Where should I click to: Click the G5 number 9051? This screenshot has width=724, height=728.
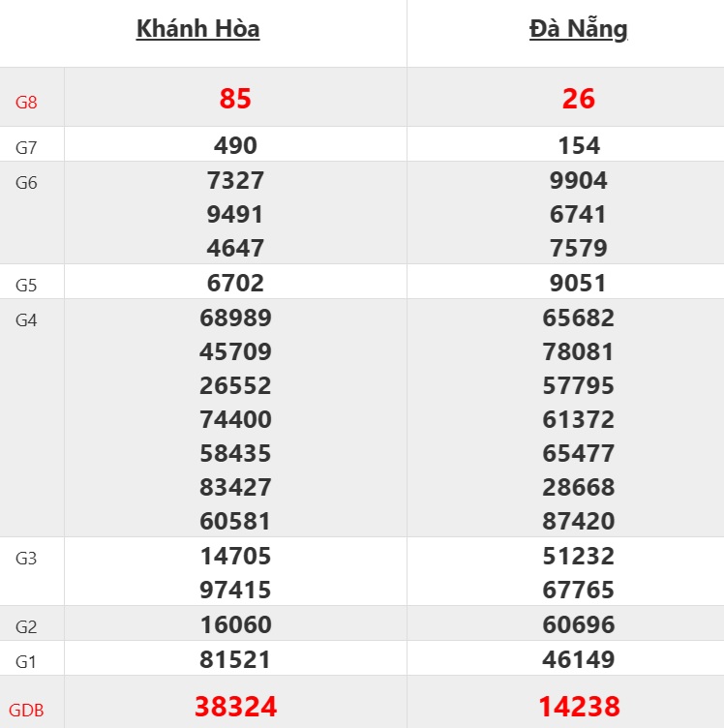click(579, 284)
